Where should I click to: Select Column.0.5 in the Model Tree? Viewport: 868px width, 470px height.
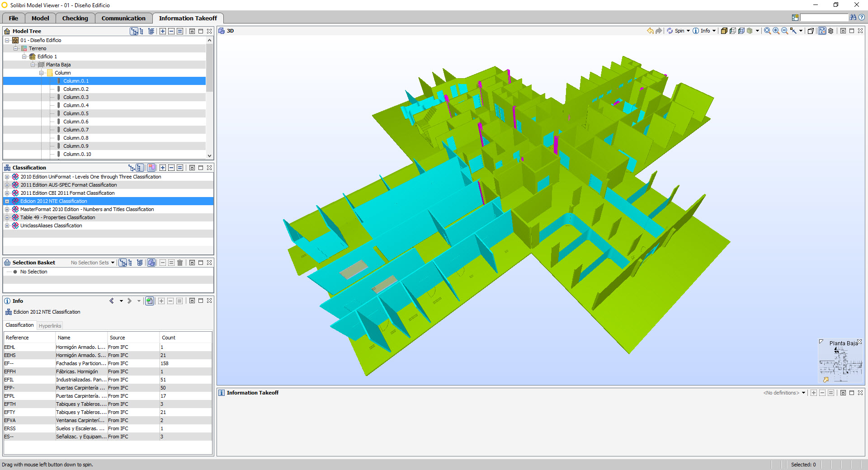pos(76,113)
